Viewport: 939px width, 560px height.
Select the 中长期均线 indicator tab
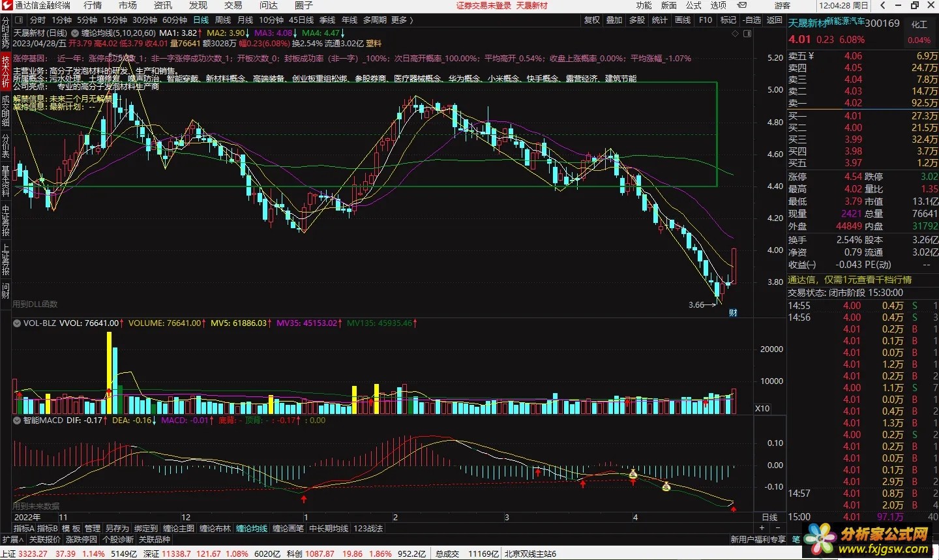point(329,529)
